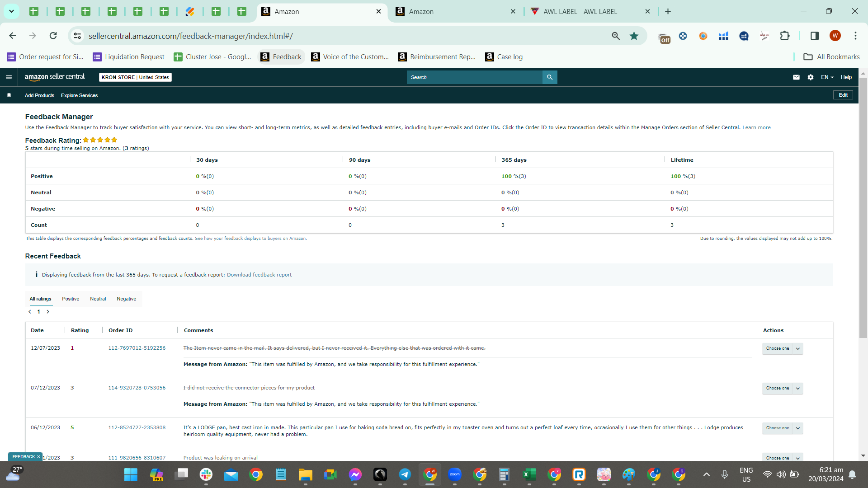Viewport: 868px width, 488px height.
Task: Open the Seller Central hamburger menu
Action: 9,77
